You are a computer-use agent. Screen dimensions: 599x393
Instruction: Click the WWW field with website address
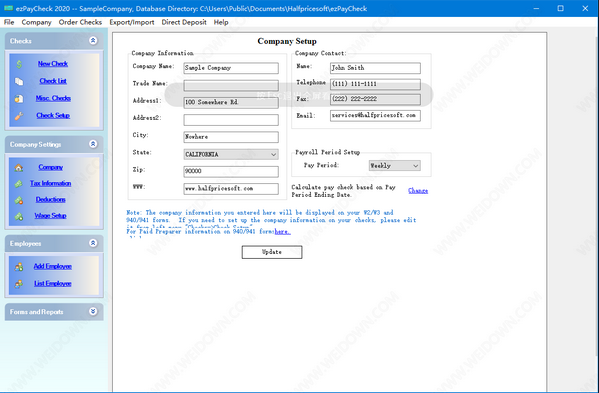[231, 189]
